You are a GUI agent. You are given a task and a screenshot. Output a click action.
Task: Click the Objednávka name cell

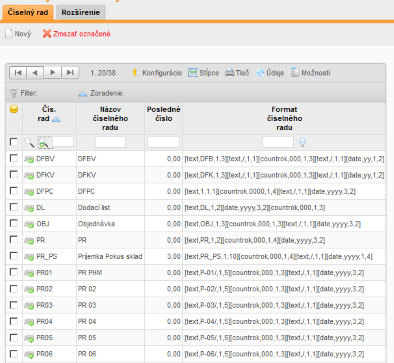[x=96, y=224]
